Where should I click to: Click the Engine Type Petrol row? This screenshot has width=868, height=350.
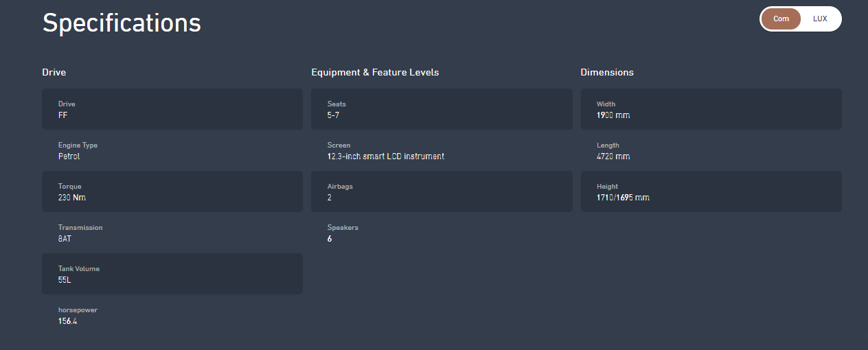[172, 150]
